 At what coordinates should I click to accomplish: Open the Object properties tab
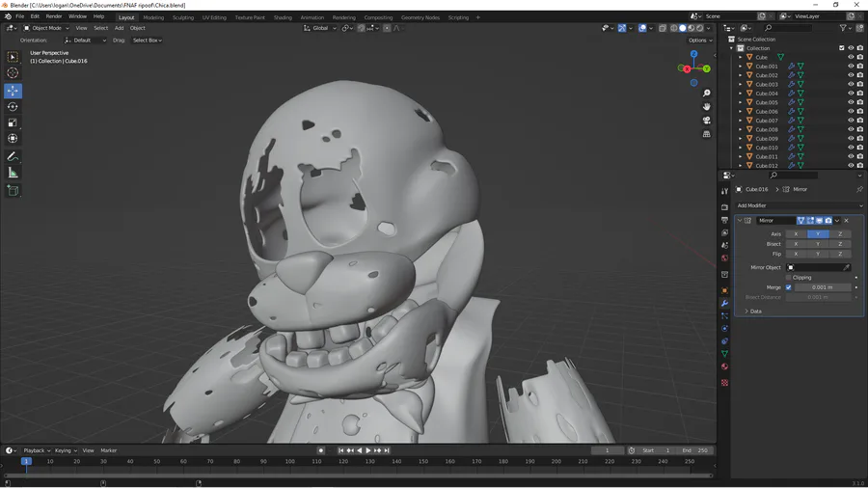pyautogui.click(x=724, y=290)
